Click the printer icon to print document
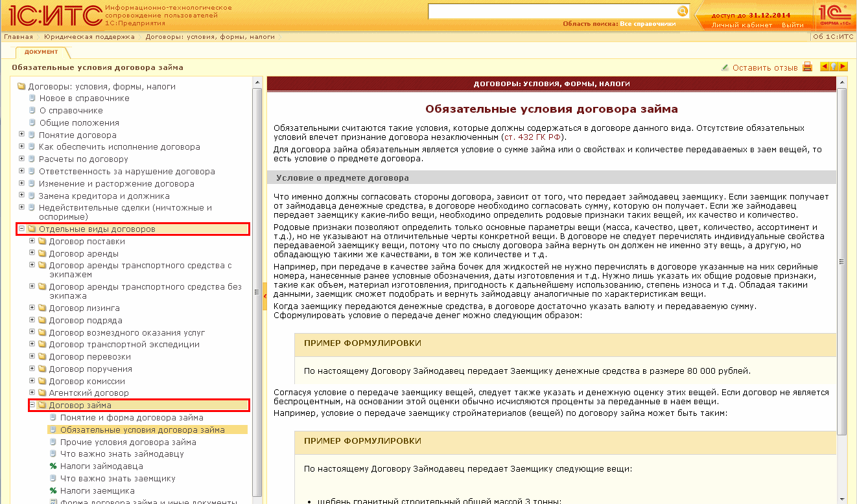The height and width of the screenshot is (504, 857). (x=807, y=67)
